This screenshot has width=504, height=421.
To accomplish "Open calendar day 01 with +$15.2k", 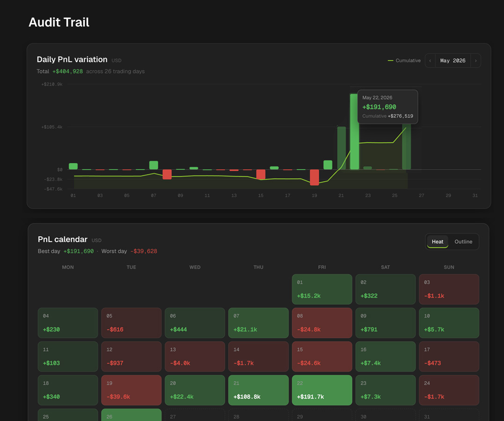I will pos(322,289).
